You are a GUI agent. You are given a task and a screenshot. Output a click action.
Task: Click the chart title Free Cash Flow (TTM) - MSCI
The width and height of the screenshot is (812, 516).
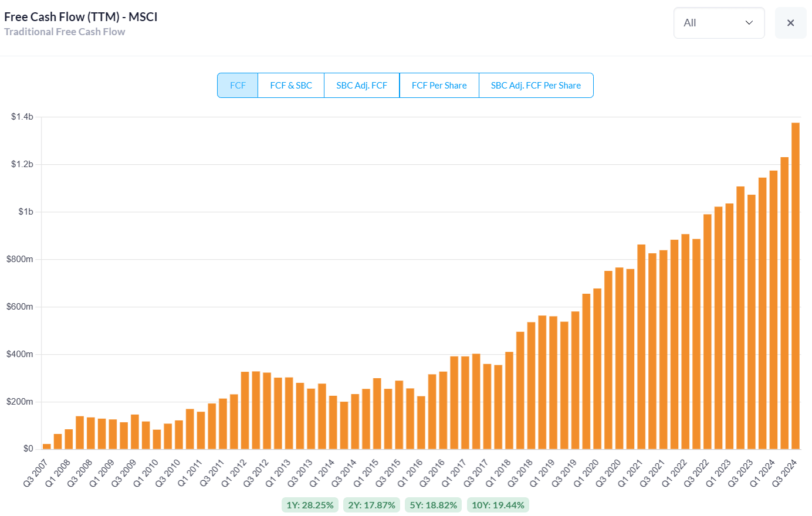click(x=81, y=16)
